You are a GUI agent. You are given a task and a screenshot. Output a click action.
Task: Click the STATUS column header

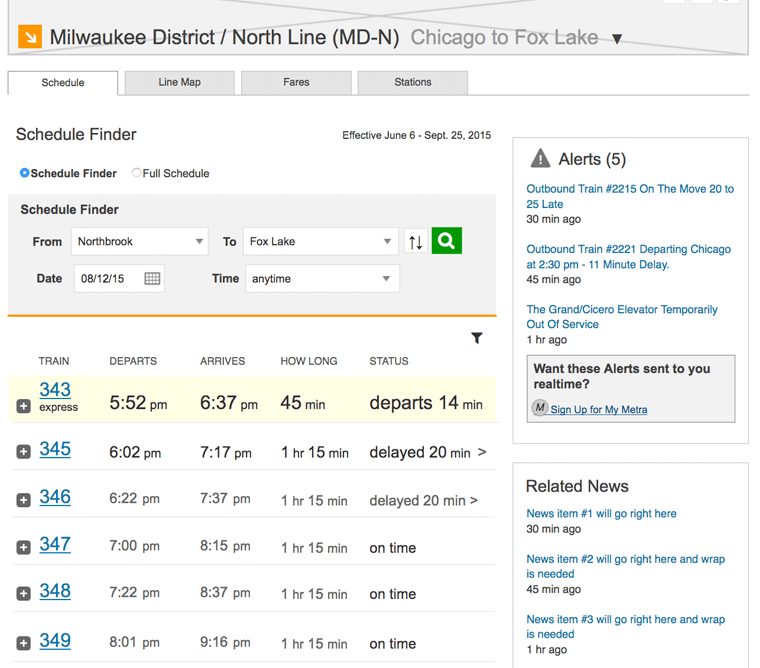(x=389, y=361)
